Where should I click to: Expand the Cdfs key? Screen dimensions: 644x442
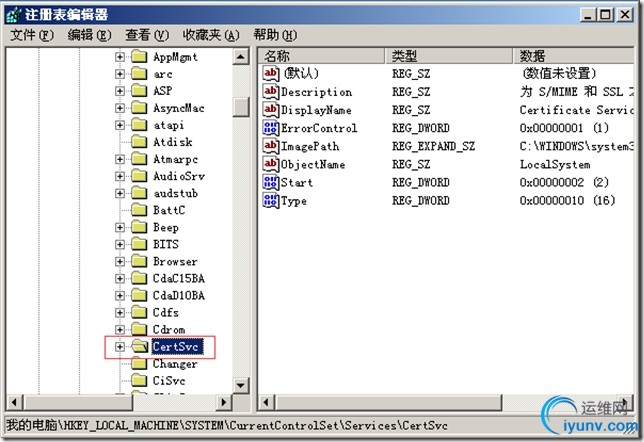[x=120, y=313]
